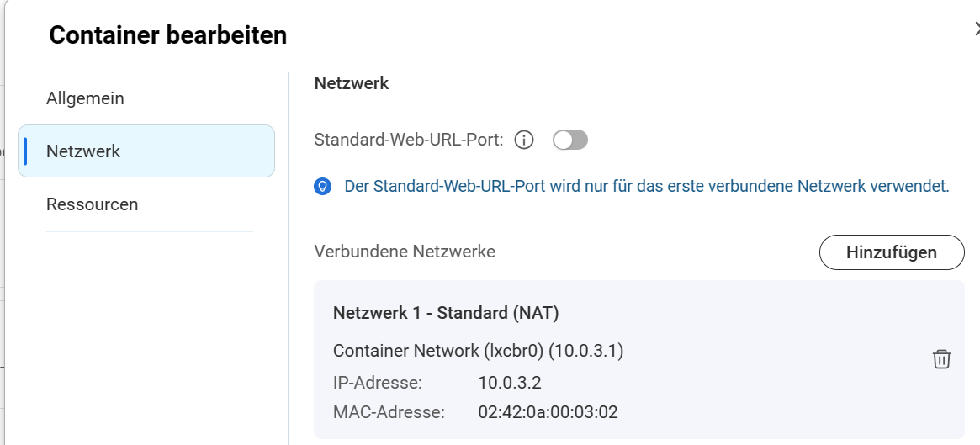Click the IP address value 10.0.3.2
The height and width of the screenshot is (445, 980).
510,384
